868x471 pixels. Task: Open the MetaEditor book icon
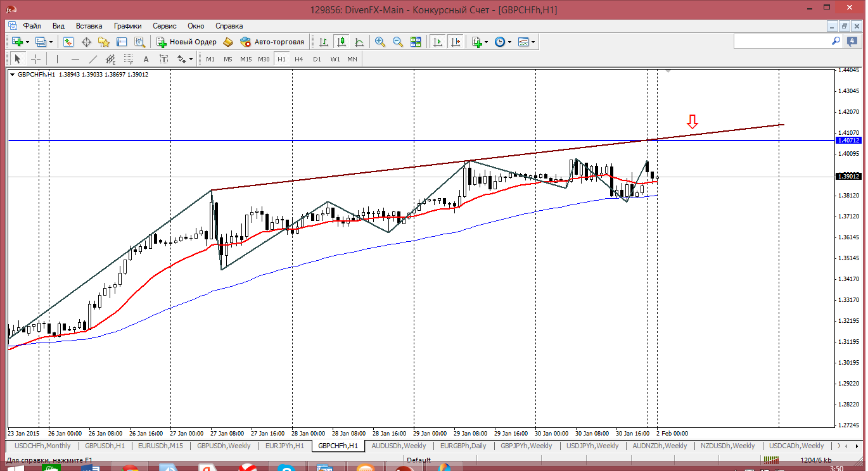coord(227,42)
